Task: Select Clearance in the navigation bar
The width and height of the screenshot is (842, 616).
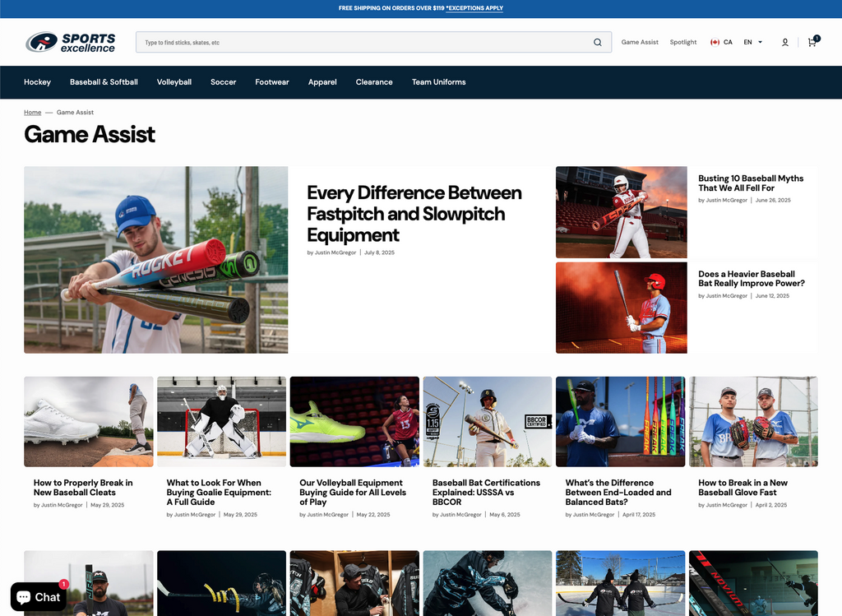Action: [x=374, y=82]
